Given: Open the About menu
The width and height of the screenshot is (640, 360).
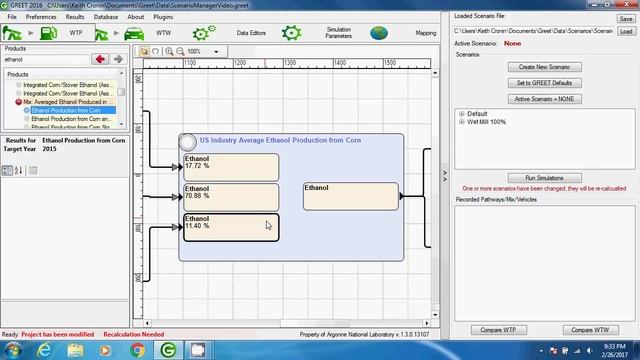Looking at the screenshot, I should click(136, 17).
